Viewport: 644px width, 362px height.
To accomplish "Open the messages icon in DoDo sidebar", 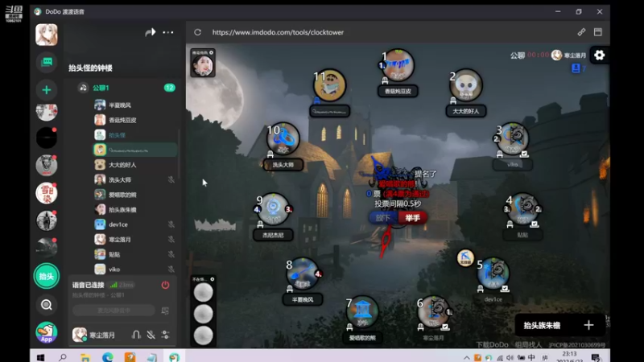I will 47,63.
